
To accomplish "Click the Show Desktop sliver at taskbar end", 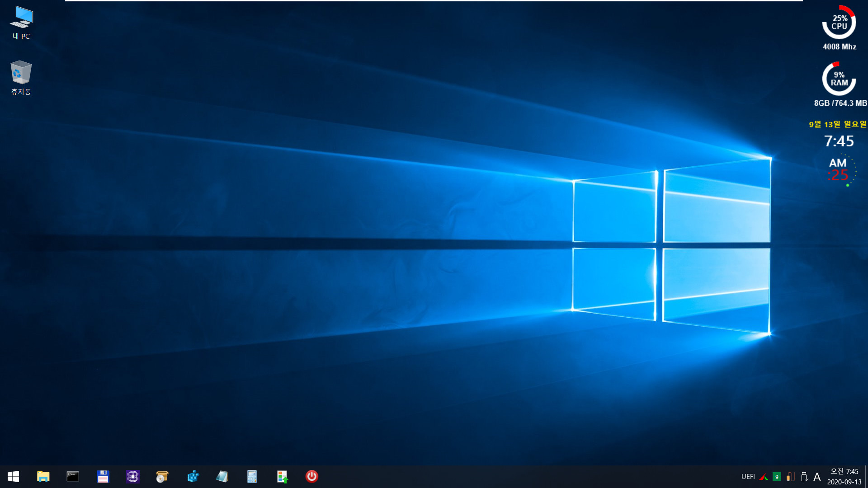I will pyautogui.click(x=866, y=477).
